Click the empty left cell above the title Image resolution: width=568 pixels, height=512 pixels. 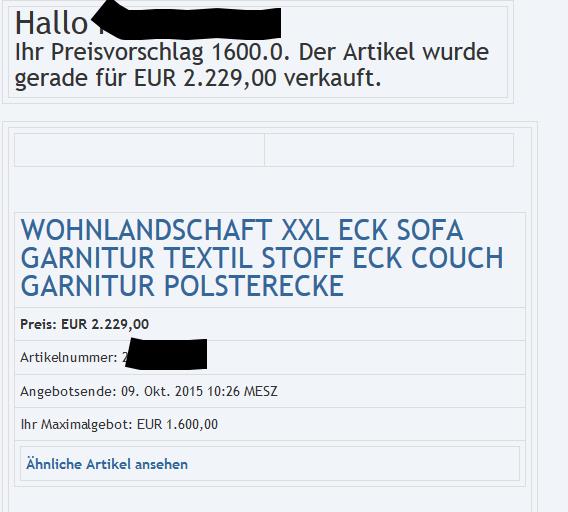coord(139,150)
